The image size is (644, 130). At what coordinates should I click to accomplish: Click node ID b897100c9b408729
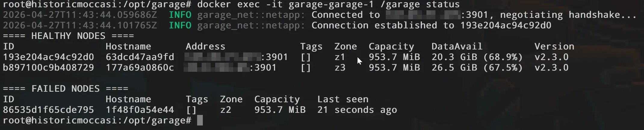coord(48,68)
